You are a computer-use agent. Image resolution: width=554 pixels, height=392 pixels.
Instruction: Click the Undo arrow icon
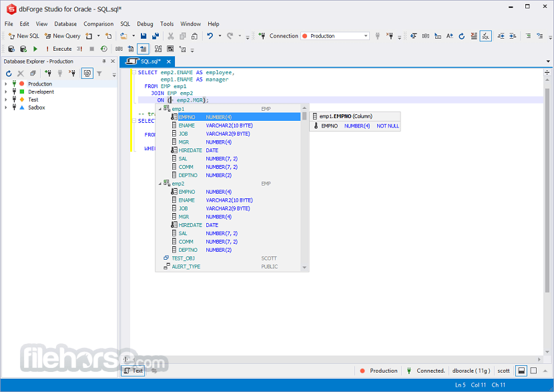[210, 36]
